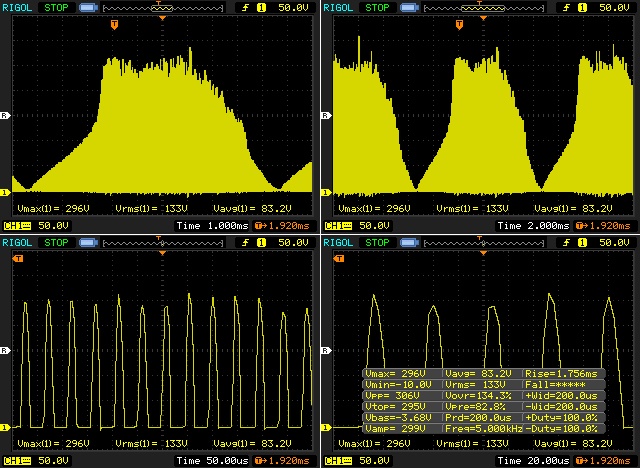The height and width of the screenshot is (468, 640).
Task: Click the channel 1 ground marker in 50.00us panel
Action: tap(5, 427)
